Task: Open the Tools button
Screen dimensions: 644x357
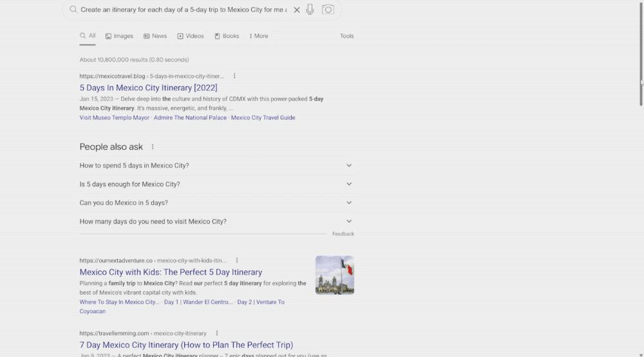Action: (x=346, y=36)
